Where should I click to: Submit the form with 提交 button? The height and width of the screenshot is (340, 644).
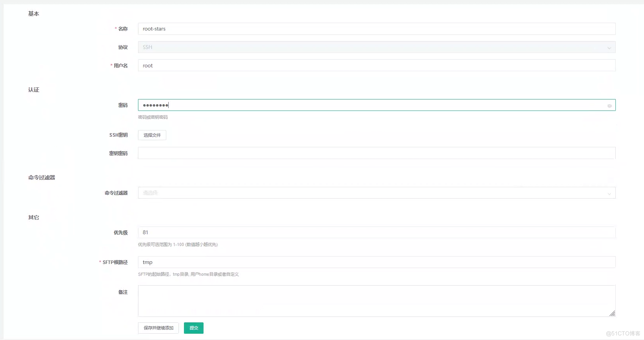pos(194,328)
